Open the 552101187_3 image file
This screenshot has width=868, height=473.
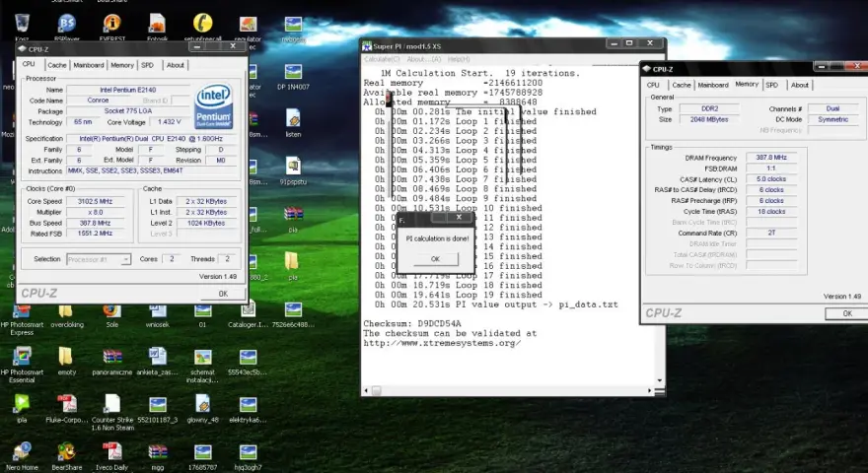point(158,408)
